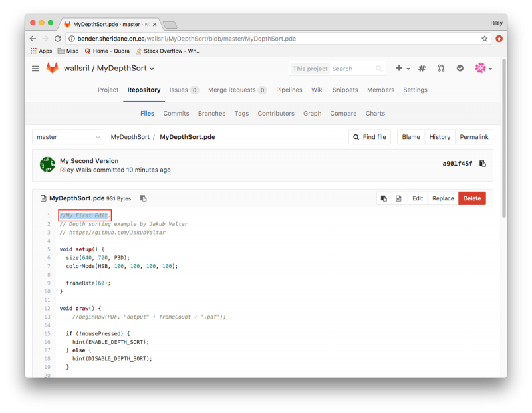Open a new browser tab
Screen dimensions: 532x413
[170, 25]
